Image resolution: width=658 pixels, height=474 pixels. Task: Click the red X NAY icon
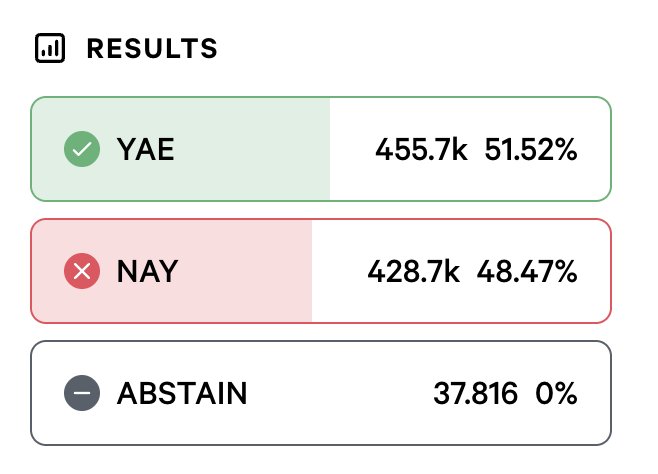point(82,271)
